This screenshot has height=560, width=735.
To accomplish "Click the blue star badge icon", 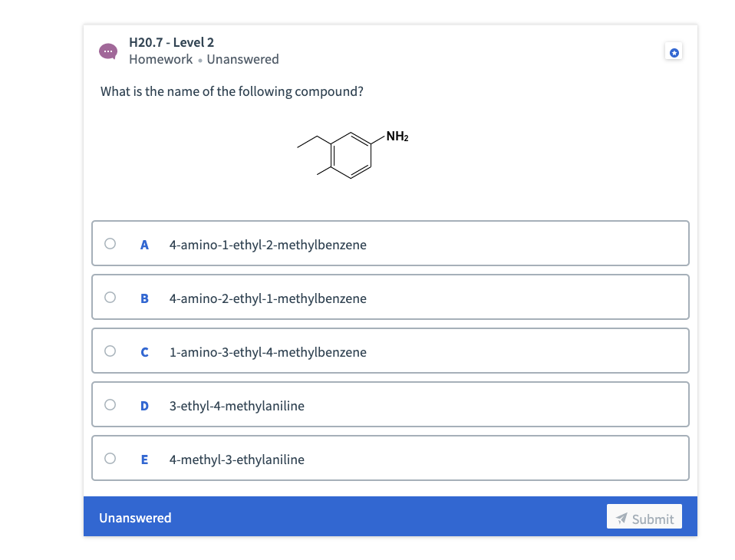I will tap(674, 51).
